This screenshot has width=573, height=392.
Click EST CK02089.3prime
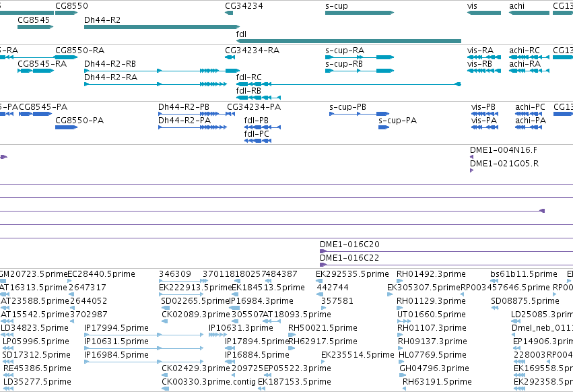coord(196,315)
